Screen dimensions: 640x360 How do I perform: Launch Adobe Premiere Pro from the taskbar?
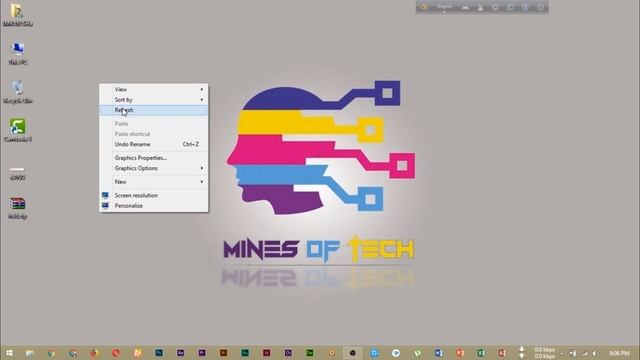point(202,353)
